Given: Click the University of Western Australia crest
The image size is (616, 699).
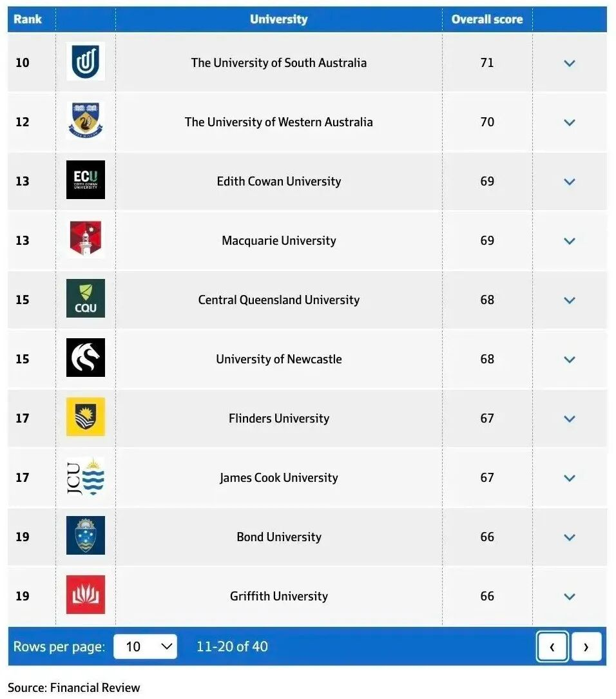Looking at the screenshot, I should [85, 121].
